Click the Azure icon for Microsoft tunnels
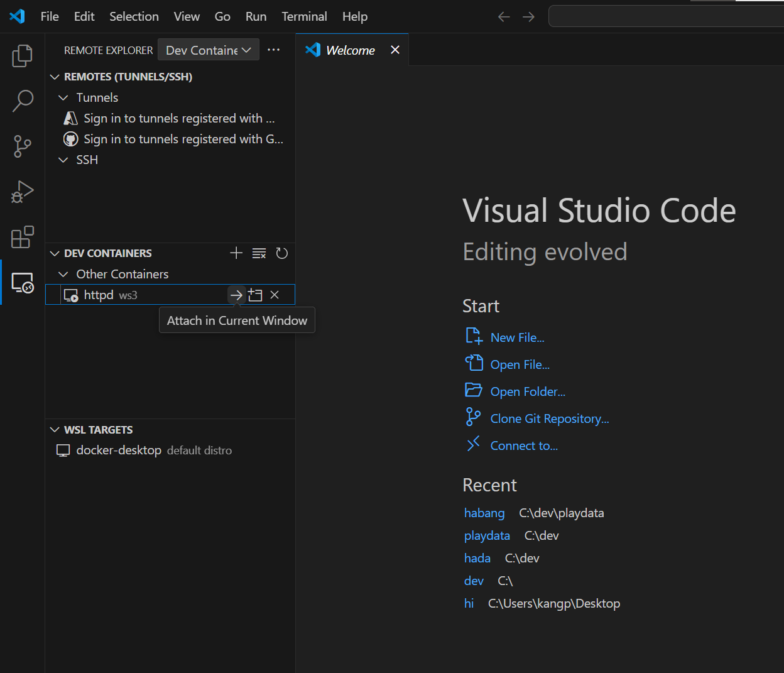 coord(71,118)
